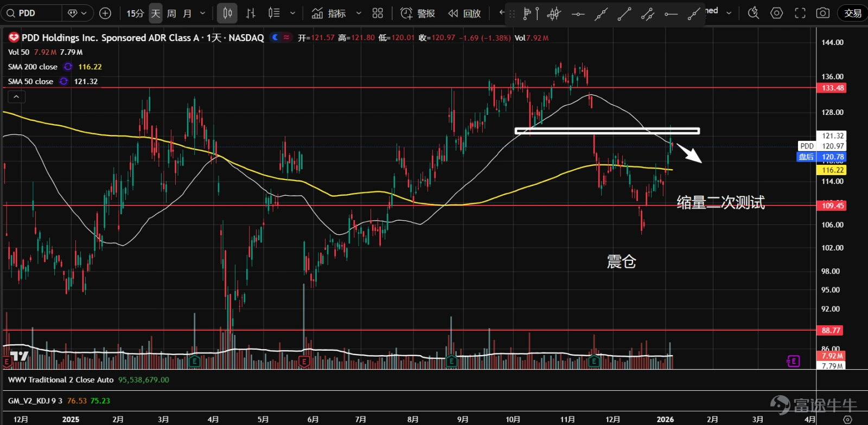Click the green earnings E marker near 9月
Screen dimensions: 868x425
click(x=451, y=361)
